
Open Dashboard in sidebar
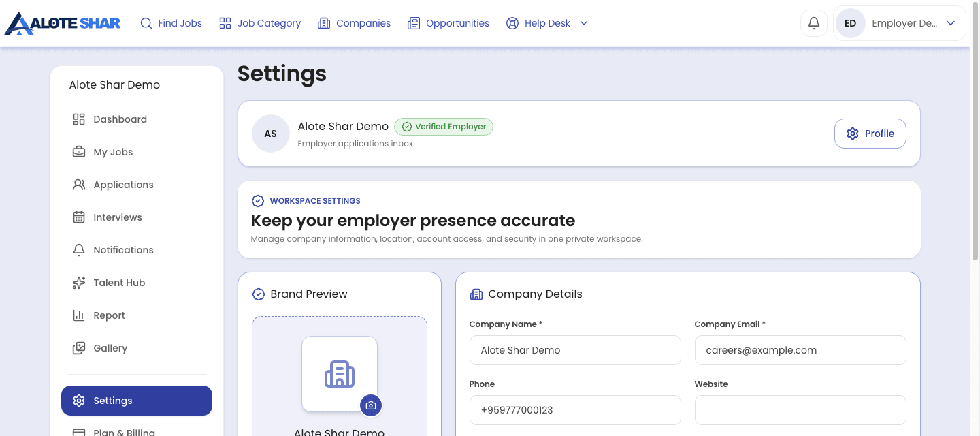pos(137,119)
